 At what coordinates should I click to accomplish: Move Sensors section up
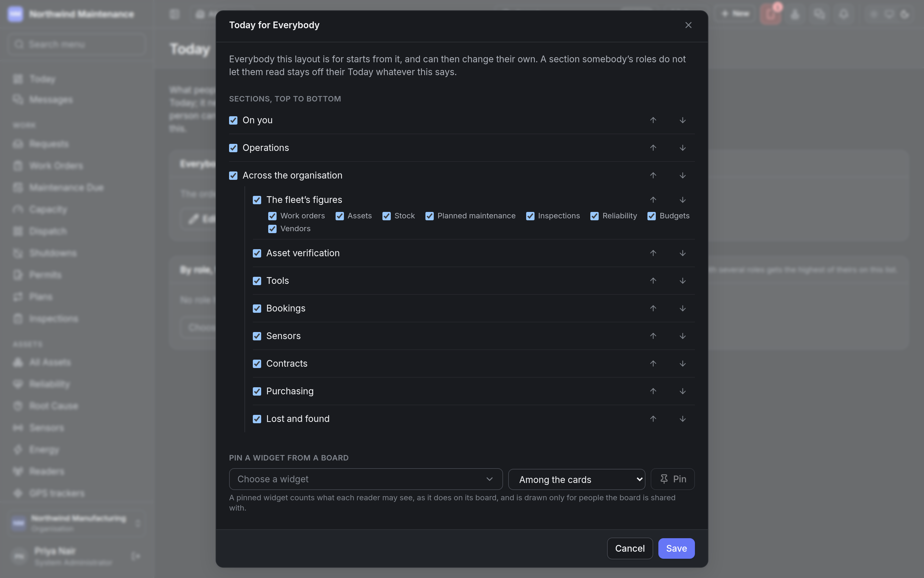pyautogui.click(x=653, y=336)
